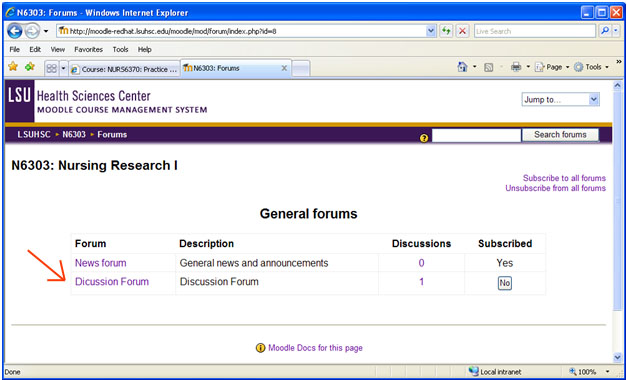Open the Home dropdown arrow

coord(475,67)
